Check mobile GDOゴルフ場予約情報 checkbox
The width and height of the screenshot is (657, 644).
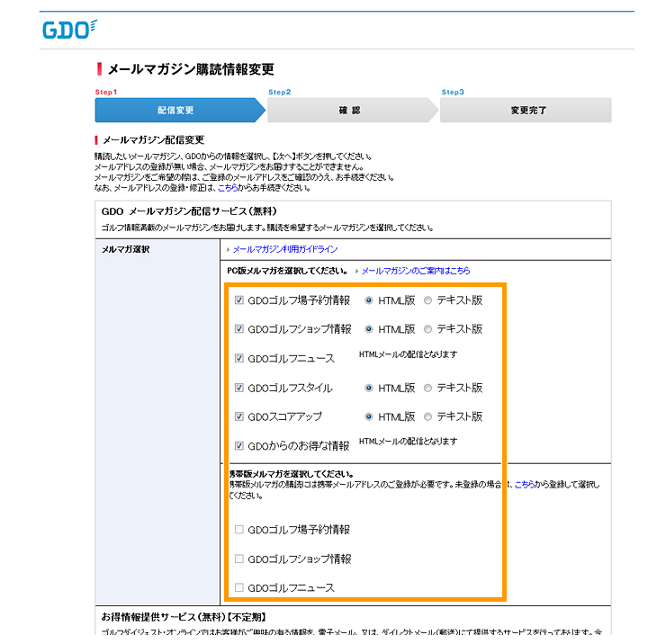click(238, 530)
